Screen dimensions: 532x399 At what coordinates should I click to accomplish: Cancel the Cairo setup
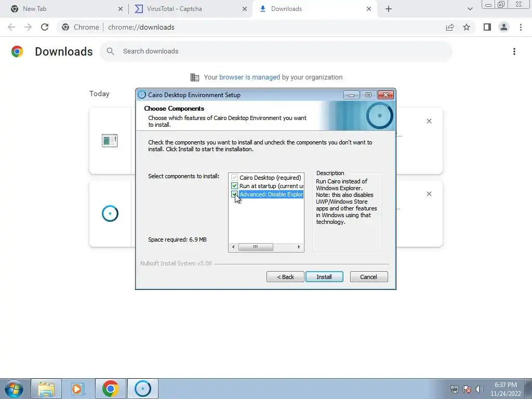369,277
